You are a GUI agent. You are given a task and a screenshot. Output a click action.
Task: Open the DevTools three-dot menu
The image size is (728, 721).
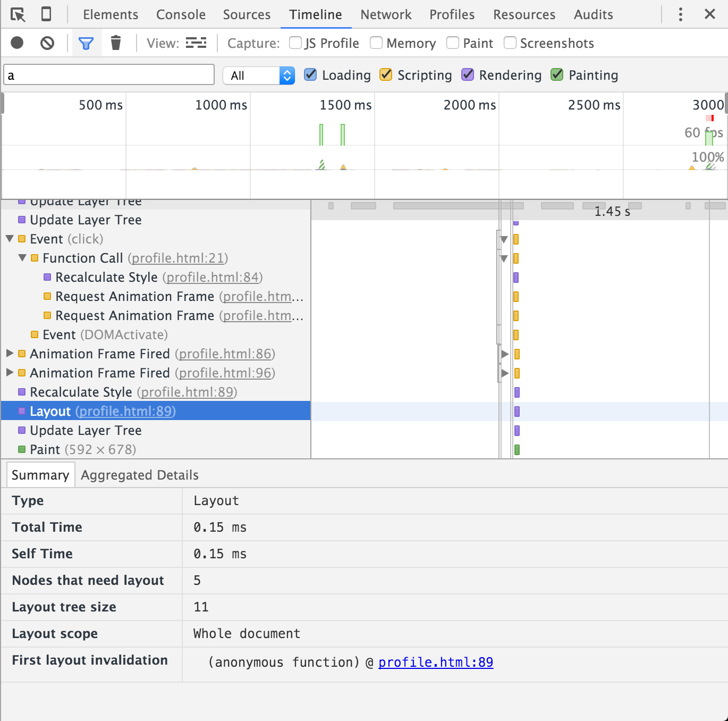[680, 14]
